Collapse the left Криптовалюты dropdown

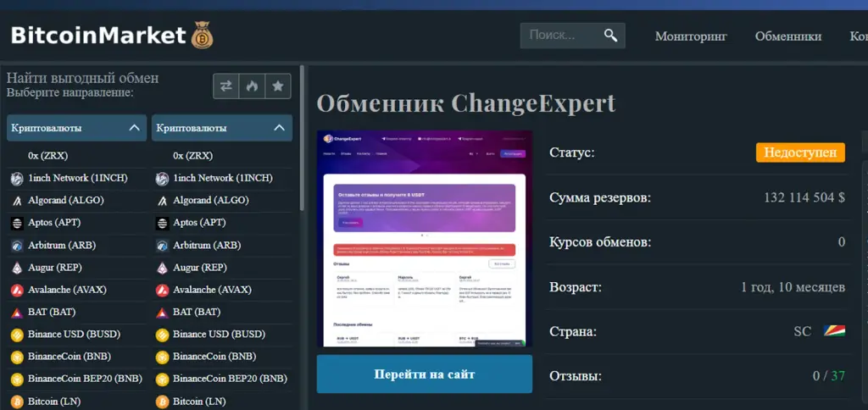[x=77, y=128]
